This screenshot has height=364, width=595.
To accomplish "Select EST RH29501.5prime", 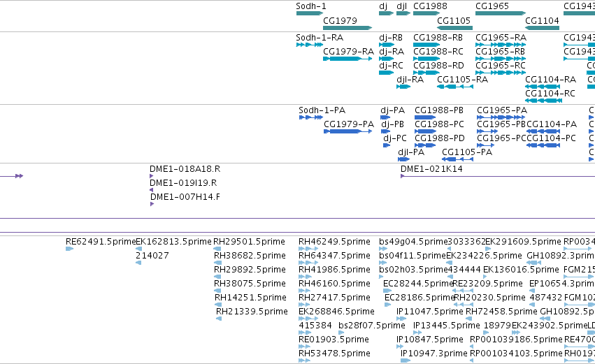I will (217, 249).
